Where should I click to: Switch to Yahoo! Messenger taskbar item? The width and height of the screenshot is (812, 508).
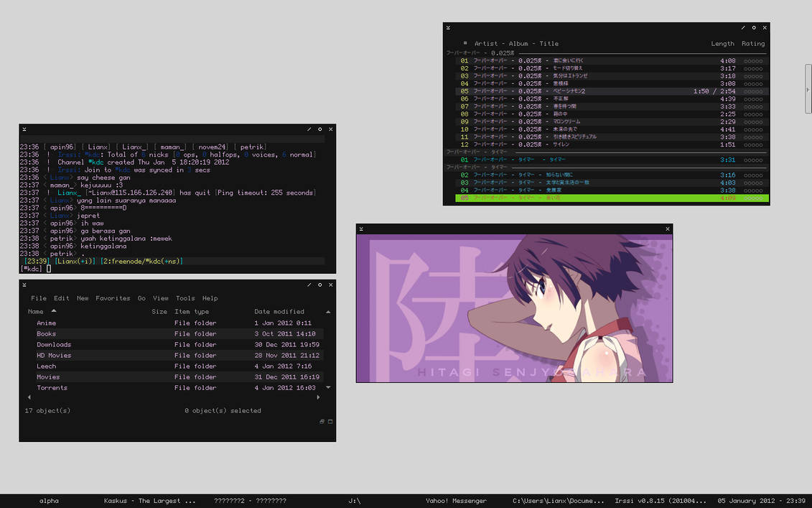[x=456, y=501]
